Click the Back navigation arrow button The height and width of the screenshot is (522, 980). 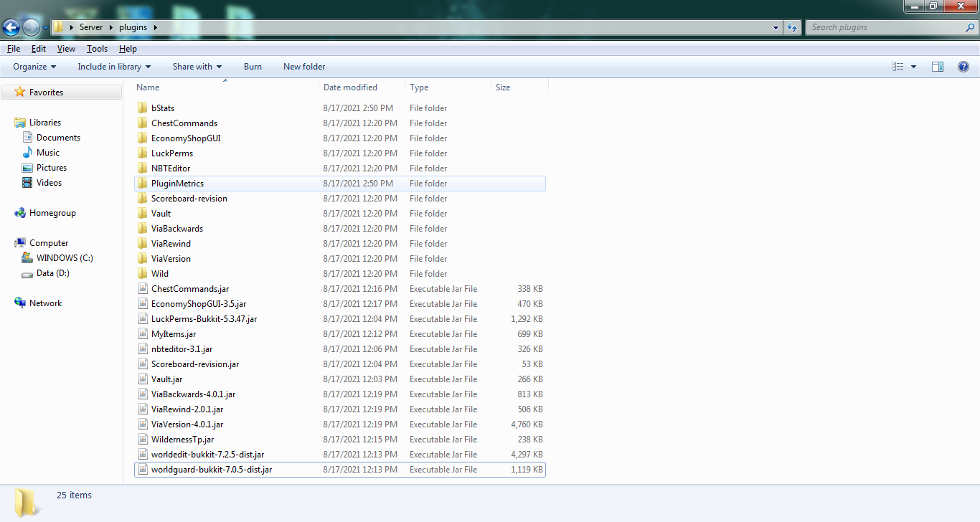click(x=11, y=27)
